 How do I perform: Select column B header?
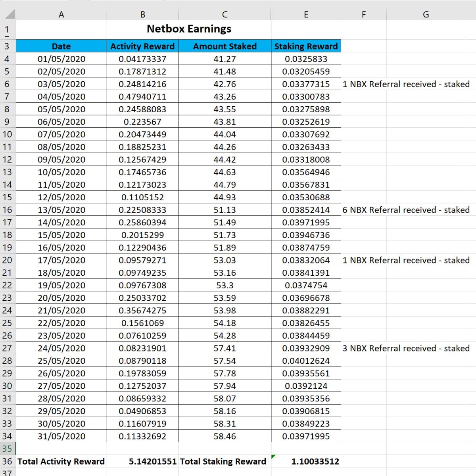142,14
